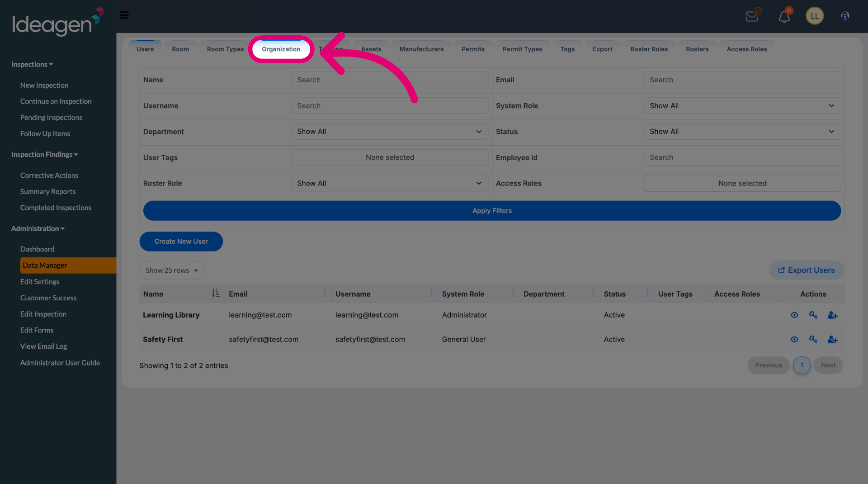This screenshot has width=868, height=484.
Task: Open the Manufacturers tab
Action: (x=421, y=49)
